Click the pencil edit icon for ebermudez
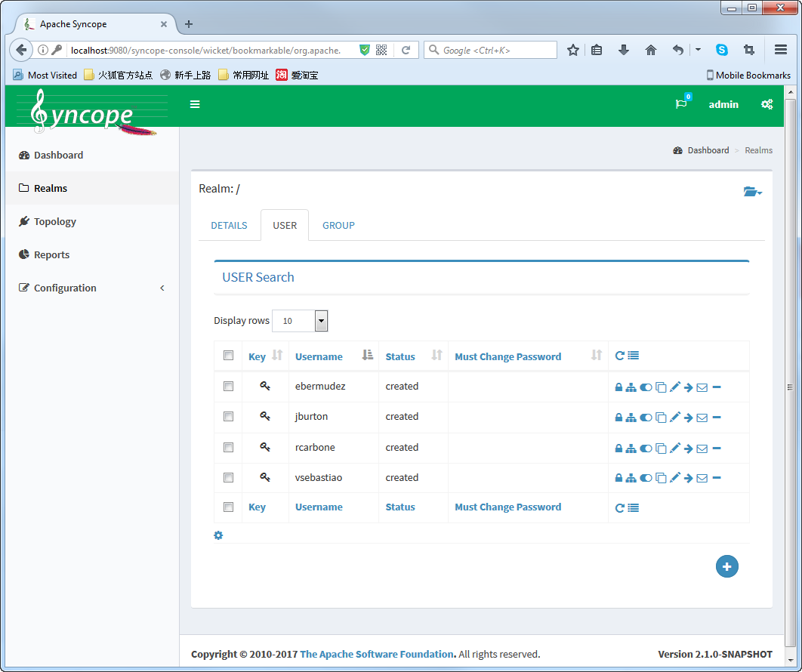 pos(675,387)
